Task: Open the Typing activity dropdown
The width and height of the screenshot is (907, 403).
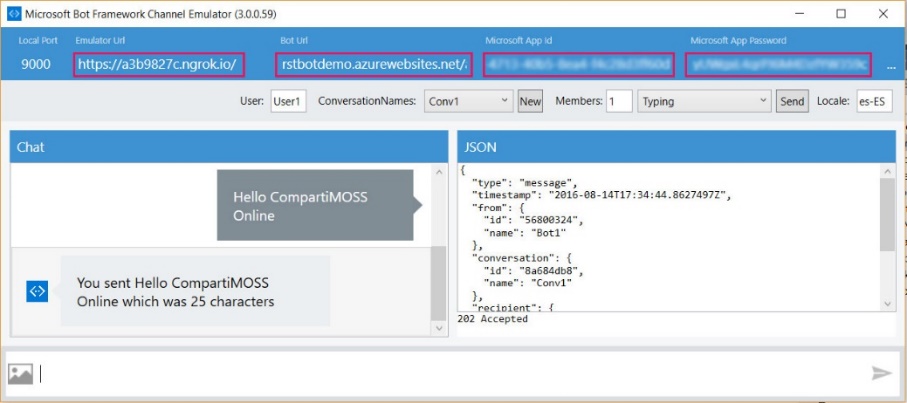Action: (x=704, y=101)
